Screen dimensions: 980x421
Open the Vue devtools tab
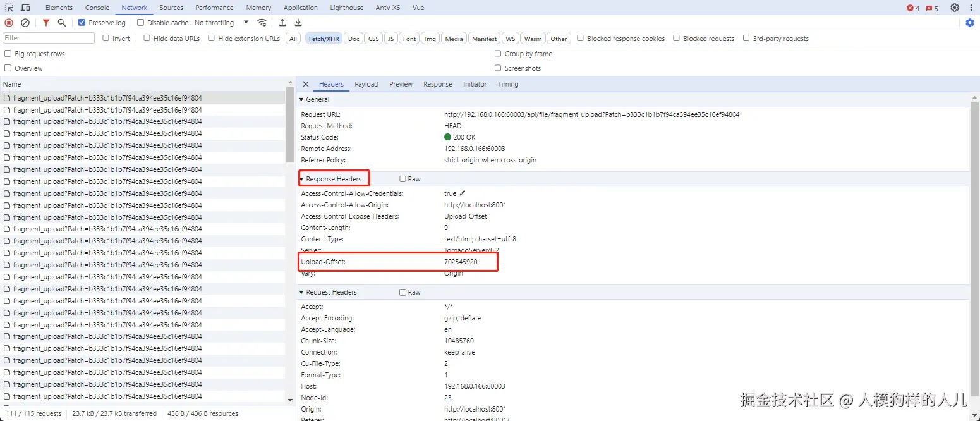(x=418, y=8)
